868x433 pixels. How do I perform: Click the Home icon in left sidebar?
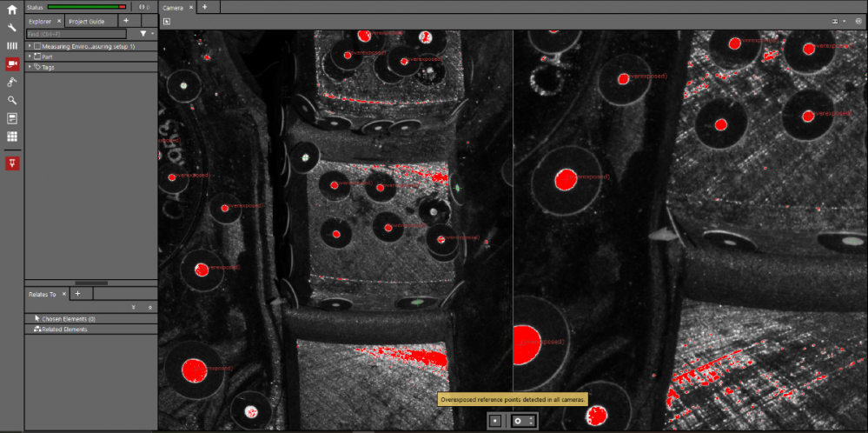(x=12, y=10)
